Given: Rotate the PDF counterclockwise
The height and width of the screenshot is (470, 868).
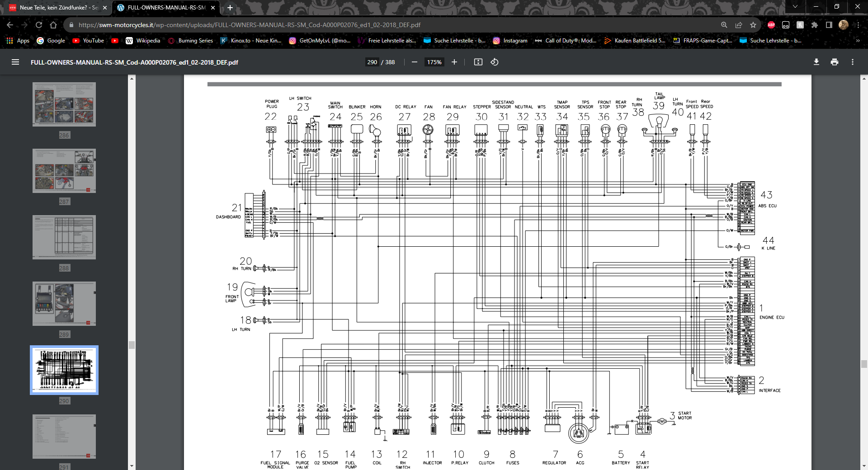Looking at the screenshot, I should (495, 62).
